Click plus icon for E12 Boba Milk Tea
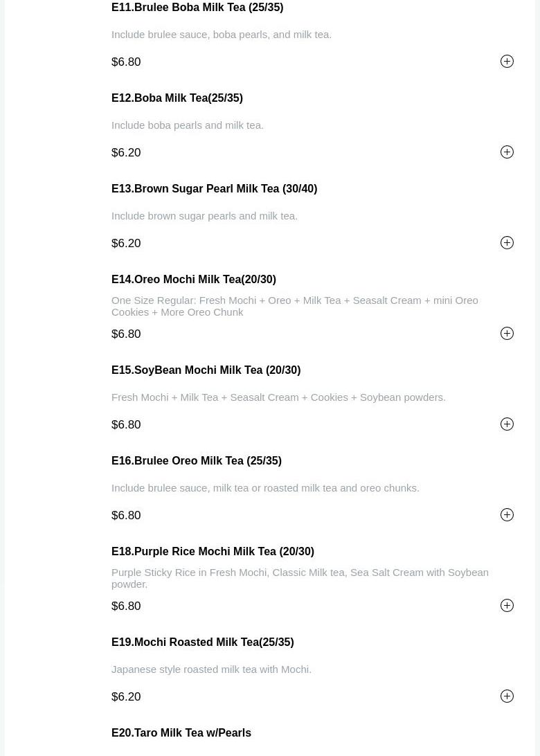Screen dimensions: 540x756 coord(507,152)
